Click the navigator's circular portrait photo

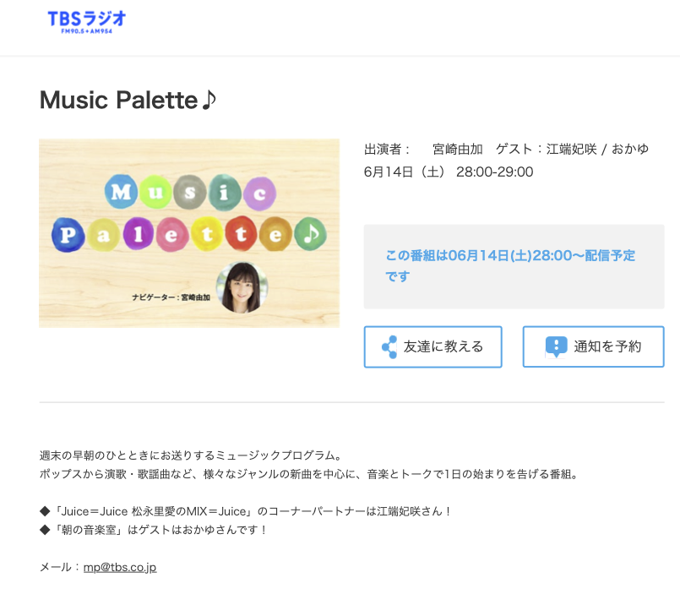pos(242,287)
